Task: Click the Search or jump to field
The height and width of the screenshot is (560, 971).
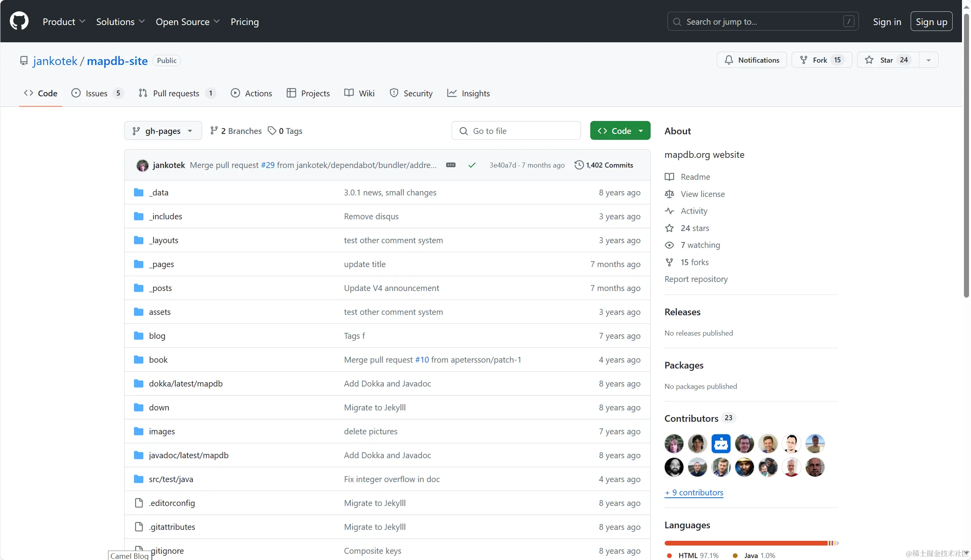Action: pos(763,22)
